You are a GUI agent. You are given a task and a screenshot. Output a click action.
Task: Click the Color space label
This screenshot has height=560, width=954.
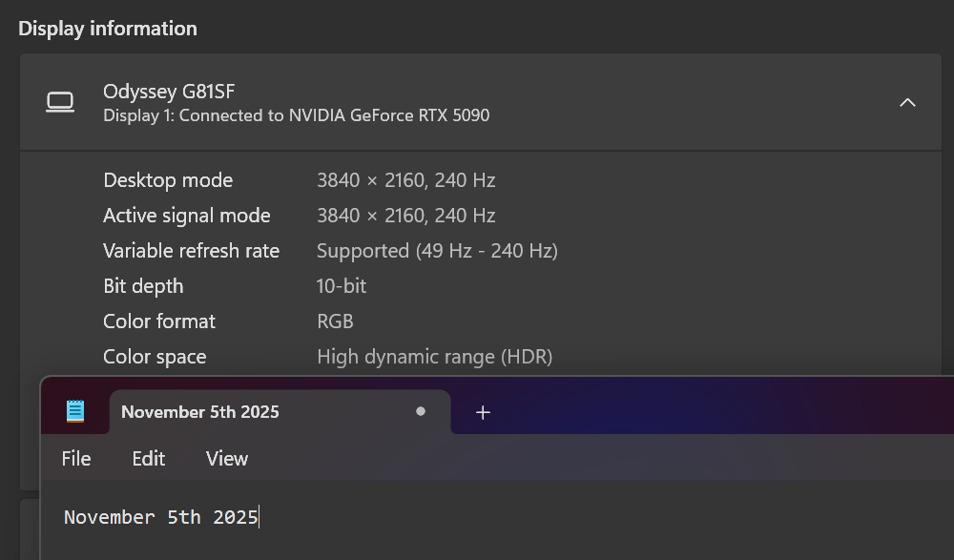155,357
